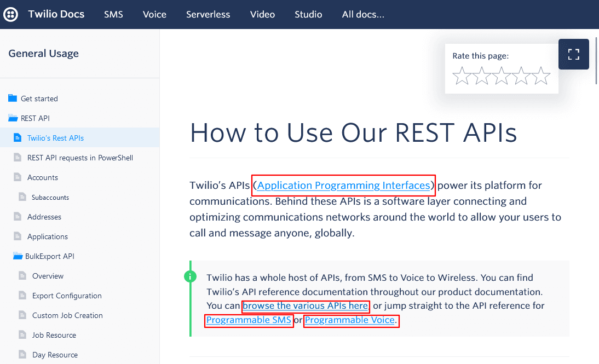The width and height of the screenshot is (599, 364).
Task: Rate the page five stars
Action: 541,76
